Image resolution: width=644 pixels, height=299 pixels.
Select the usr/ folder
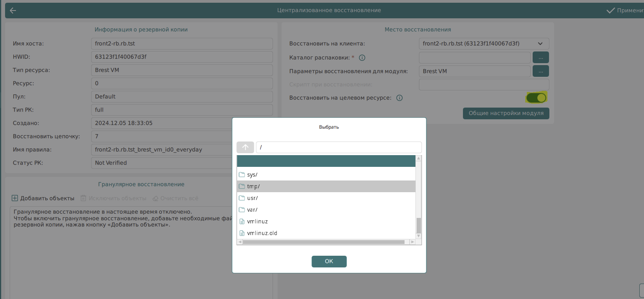tap(326, 198)
